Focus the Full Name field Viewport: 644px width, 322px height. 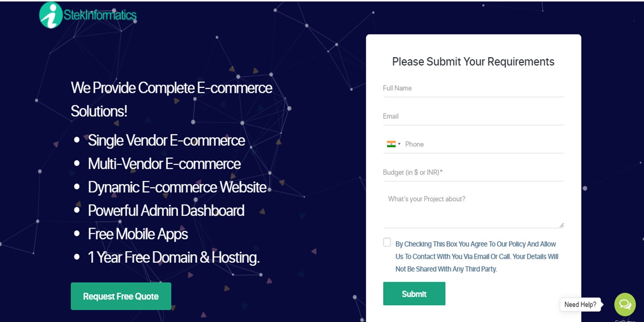point(473,88)
